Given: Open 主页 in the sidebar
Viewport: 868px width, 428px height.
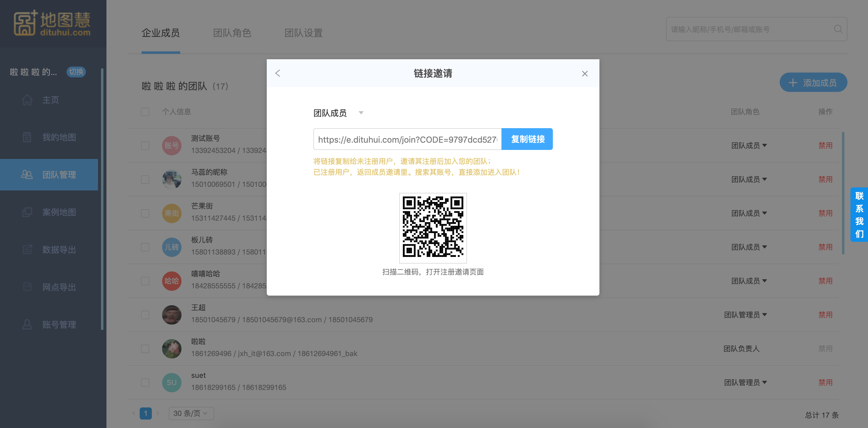Looking at the screenshot, I should pyautogui.click(x=51, y=100).
